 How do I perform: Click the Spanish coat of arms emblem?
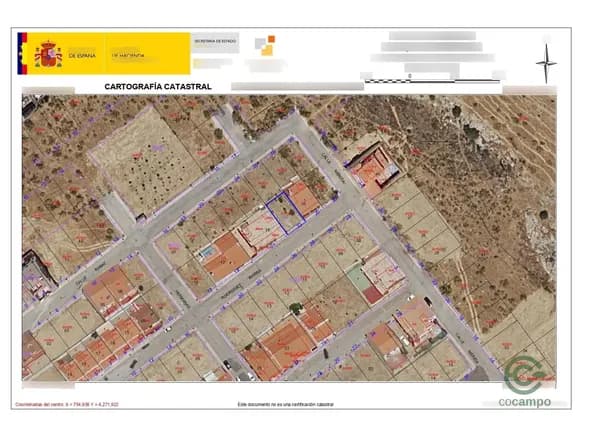pos(48,54)
